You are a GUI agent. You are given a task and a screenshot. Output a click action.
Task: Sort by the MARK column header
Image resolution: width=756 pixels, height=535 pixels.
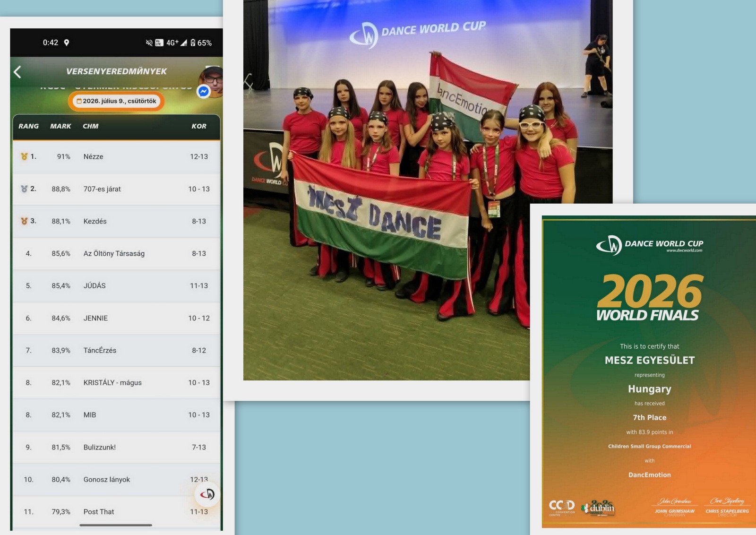click(x=60, y=126)
